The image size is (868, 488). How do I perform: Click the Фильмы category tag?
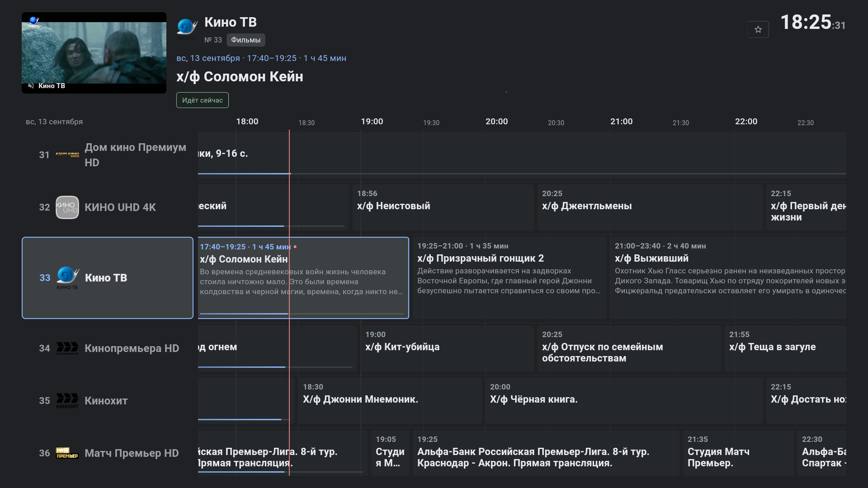point(246,40)
